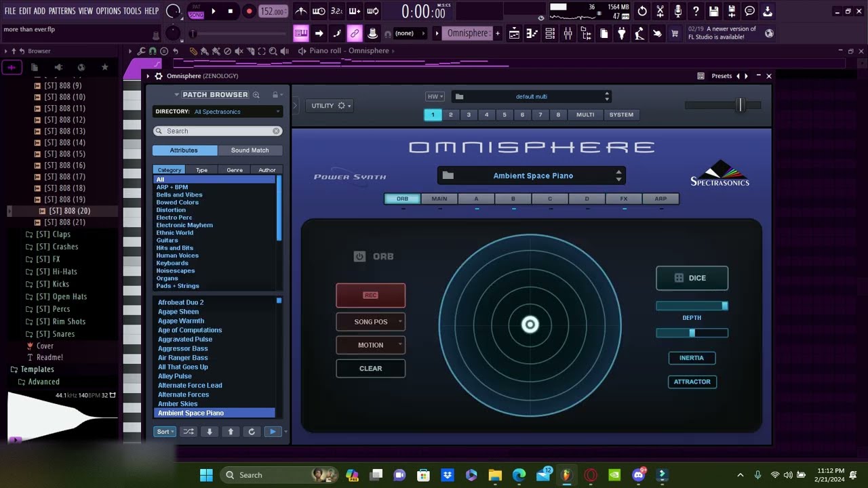The height and width of the screenshot is (488, 868).
Task: Open the TOOLS menu
Action: 132,11
